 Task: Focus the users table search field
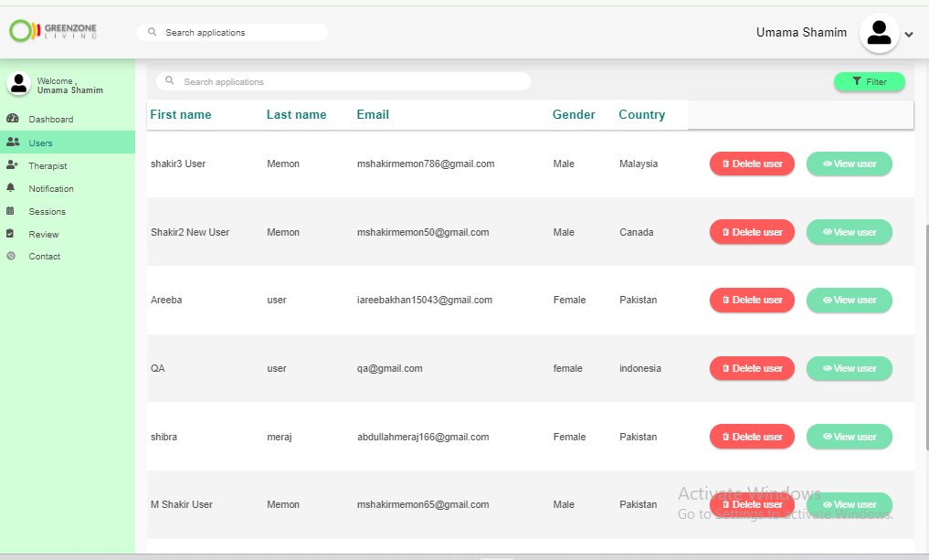pyautogui.click(x=343, y=82)
